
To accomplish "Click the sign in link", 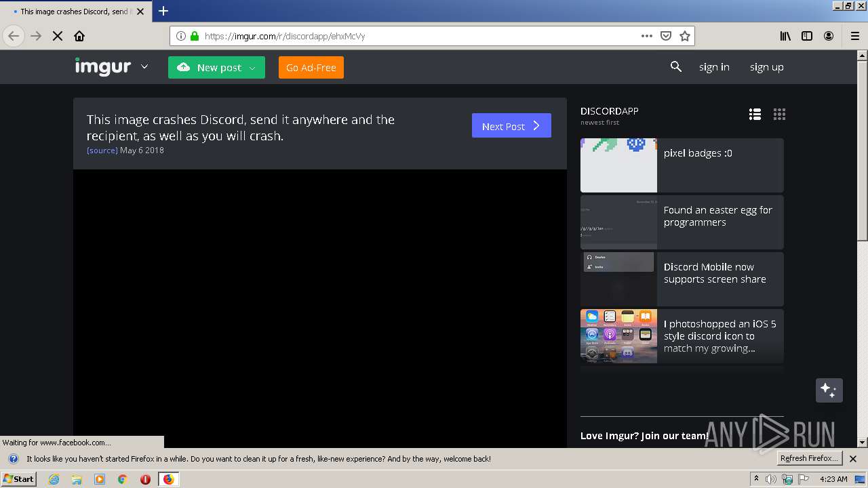I will click(x=714, y=66).
